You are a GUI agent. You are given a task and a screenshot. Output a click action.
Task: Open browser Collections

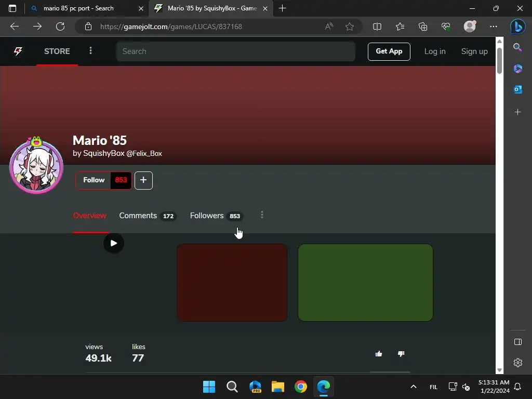pyautogui.click(x=423, y=26)
